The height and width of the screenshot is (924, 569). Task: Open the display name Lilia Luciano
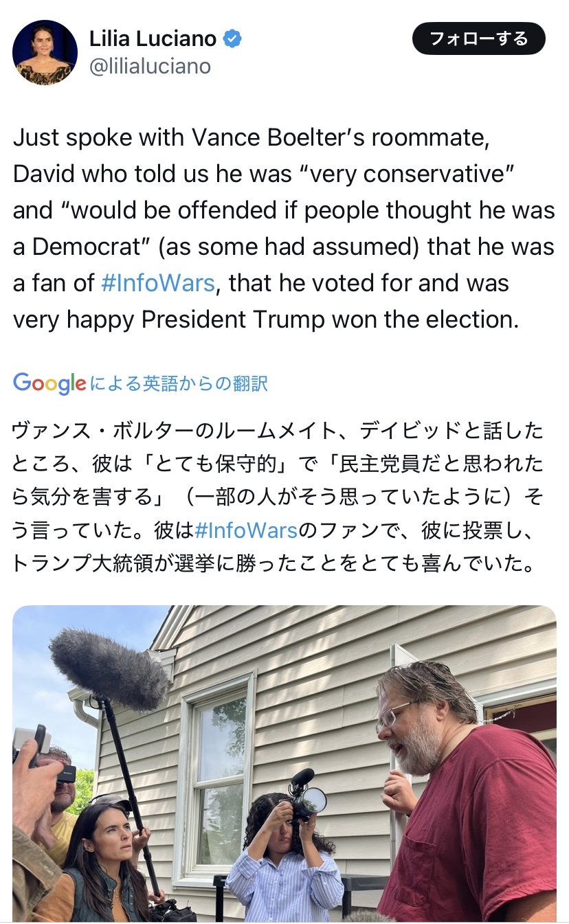point(153,39)
